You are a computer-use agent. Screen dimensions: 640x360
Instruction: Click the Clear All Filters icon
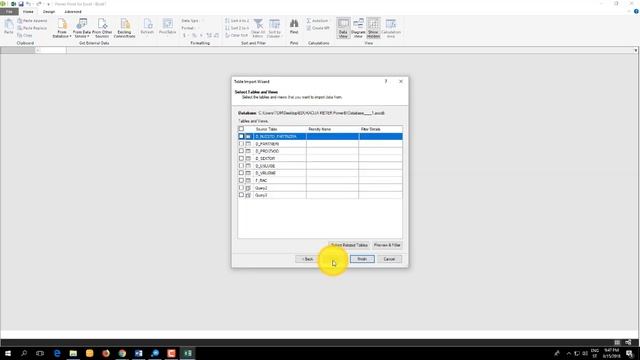pyautogui.click(x=258, y=28)
